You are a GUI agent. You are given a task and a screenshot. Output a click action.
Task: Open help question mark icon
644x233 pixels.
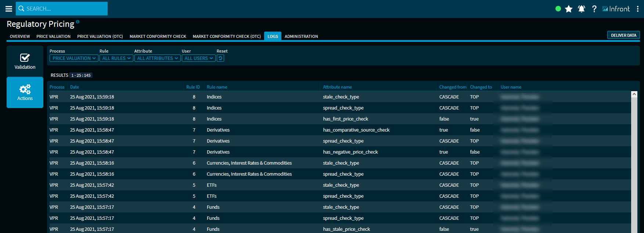[594, 9]
